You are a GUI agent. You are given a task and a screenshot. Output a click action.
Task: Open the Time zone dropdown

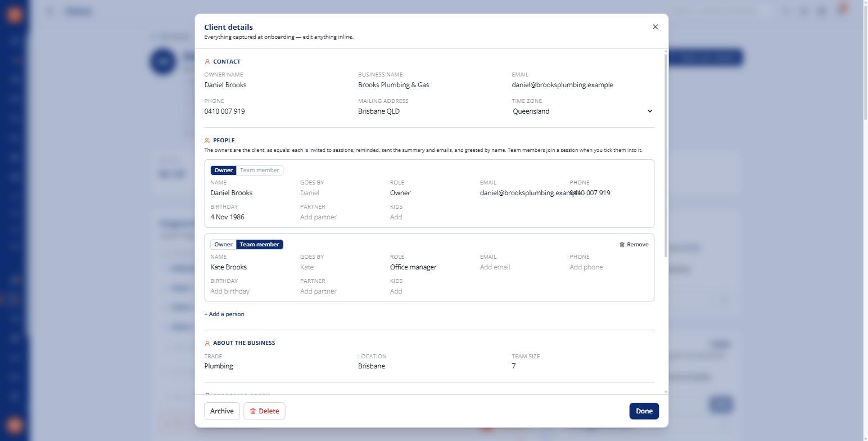pyautogui.click(x=582, y=111)
